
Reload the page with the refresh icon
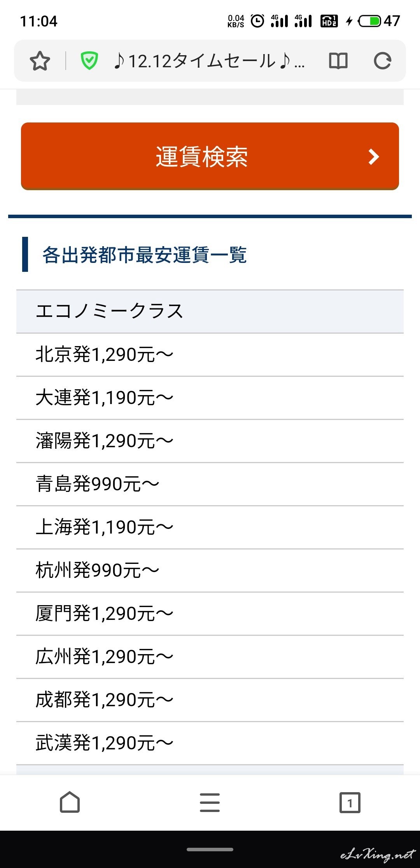coord(382,61)
